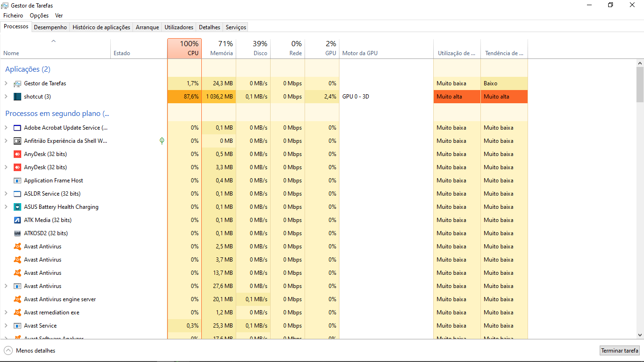Switch to the Utilizadores tab
The image size is (644, 362).
click(179, 27)
